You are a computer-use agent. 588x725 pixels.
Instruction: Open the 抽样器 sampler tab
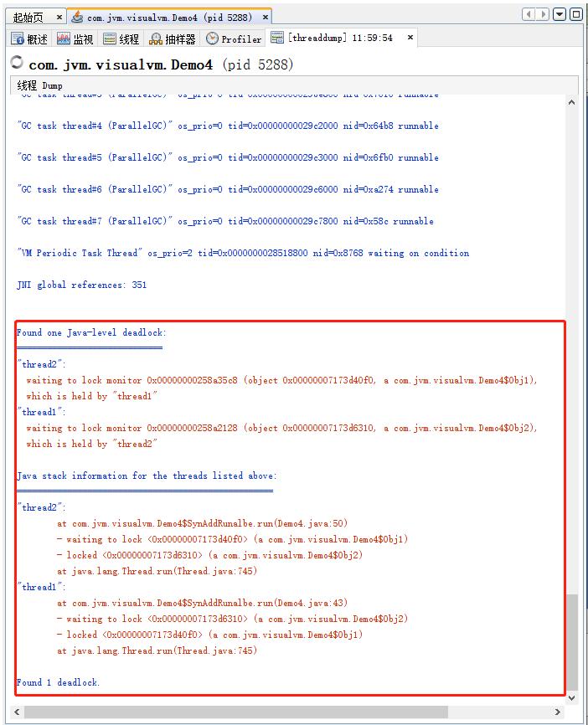(173, 39)
